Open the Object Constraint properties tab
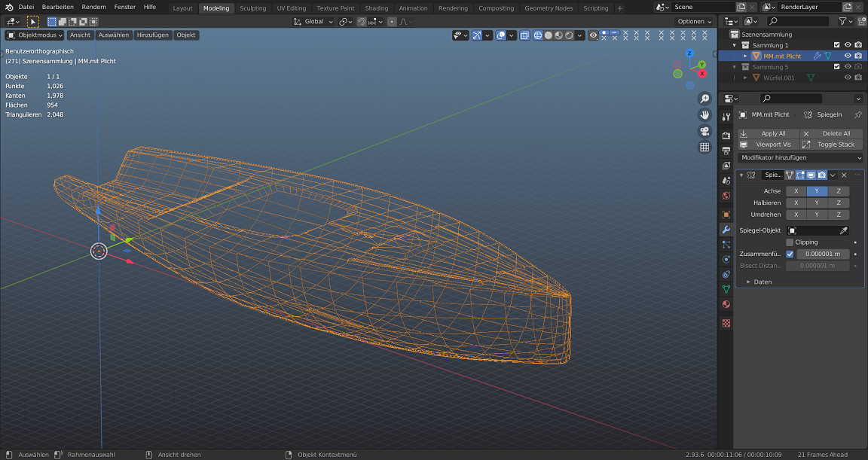This screenshot has width=868, height=460. [726, 274]
